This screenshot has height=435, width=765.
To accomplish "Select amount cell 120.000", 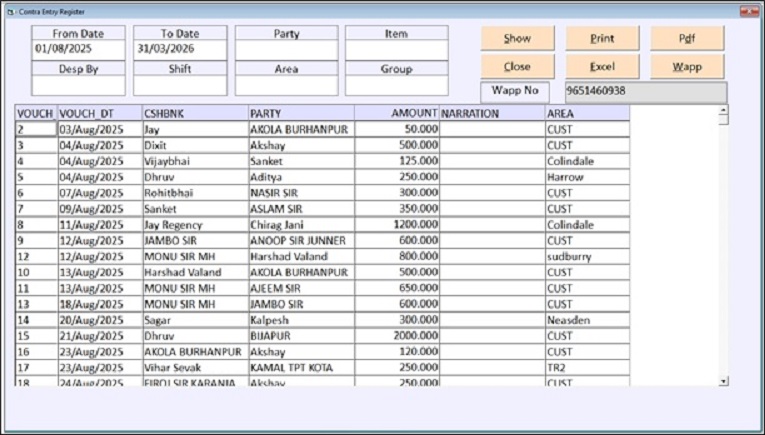I will point(397,352).
